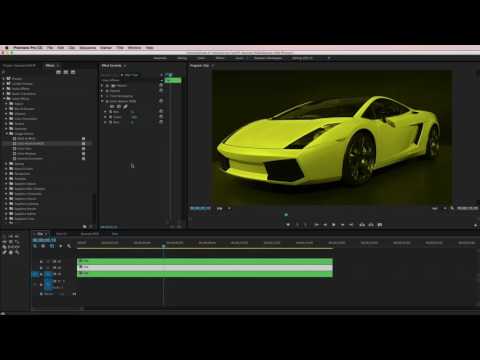Switch to the Effect Controls tab
Image resolution: width=480 pixels, height=360 pixels.
point(112,66)
